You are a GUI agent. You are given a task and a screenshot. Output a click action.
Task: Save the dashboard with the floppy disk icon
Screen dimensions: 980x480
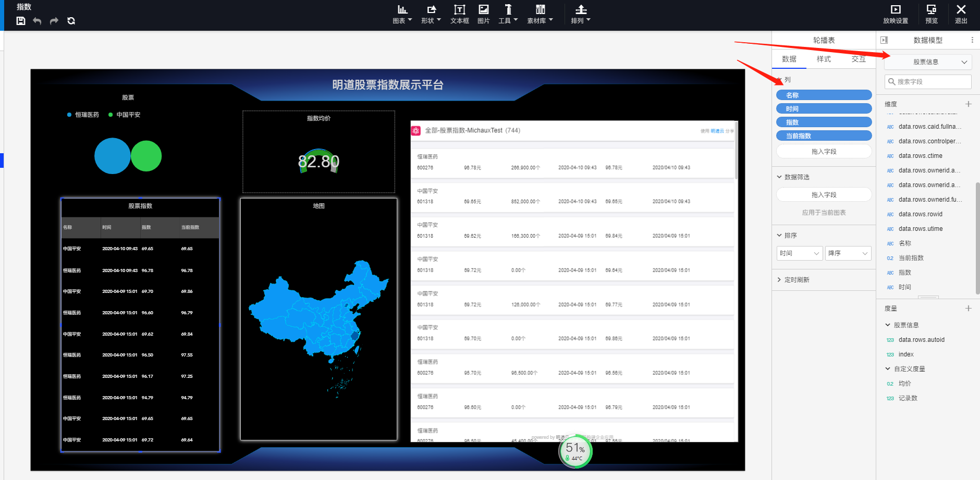click(x=21, y=21)
